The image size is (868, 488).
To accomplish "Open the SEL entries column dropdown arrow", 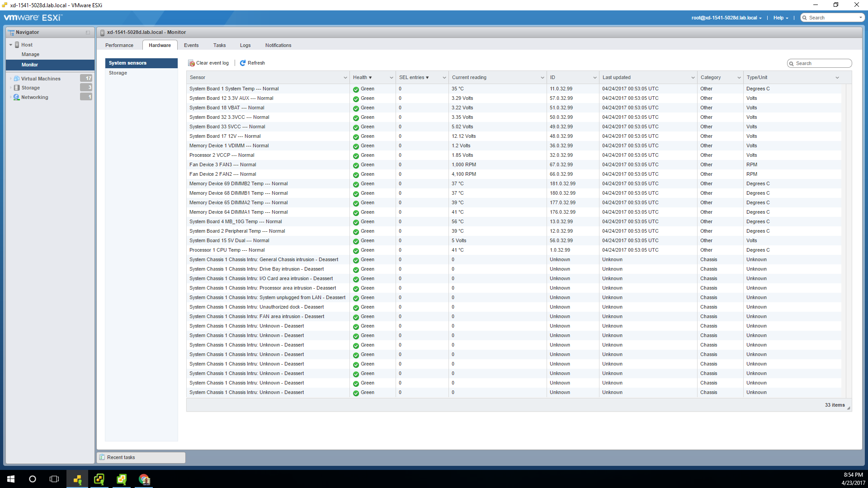I will pyautogui.click(x=444, y=78).
